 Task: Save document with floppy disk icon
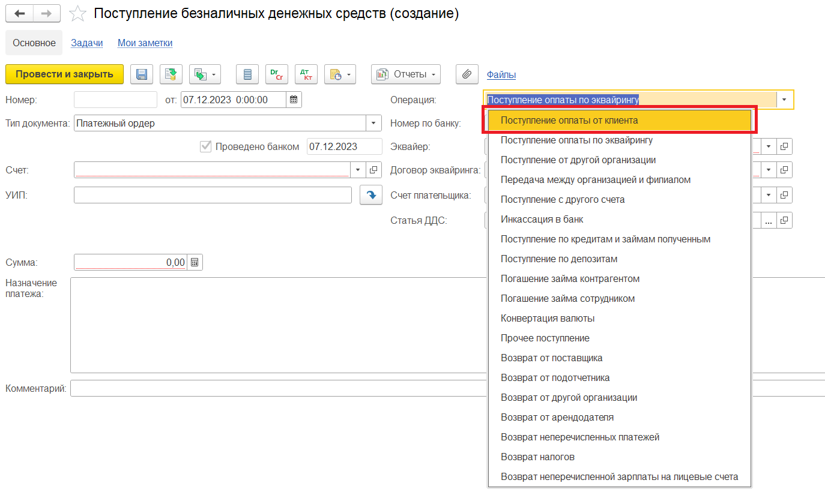(142, 74)
